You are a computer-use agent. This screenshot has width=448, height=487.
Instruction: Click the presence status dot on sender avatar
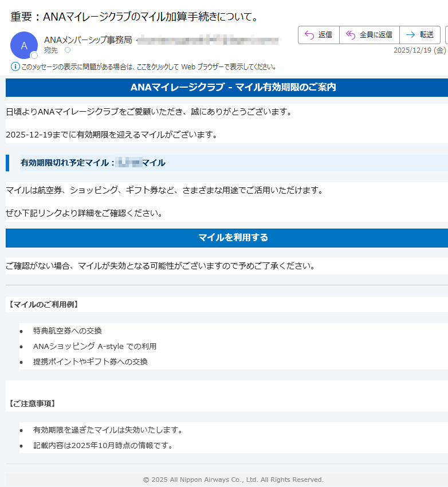point(34,56)
